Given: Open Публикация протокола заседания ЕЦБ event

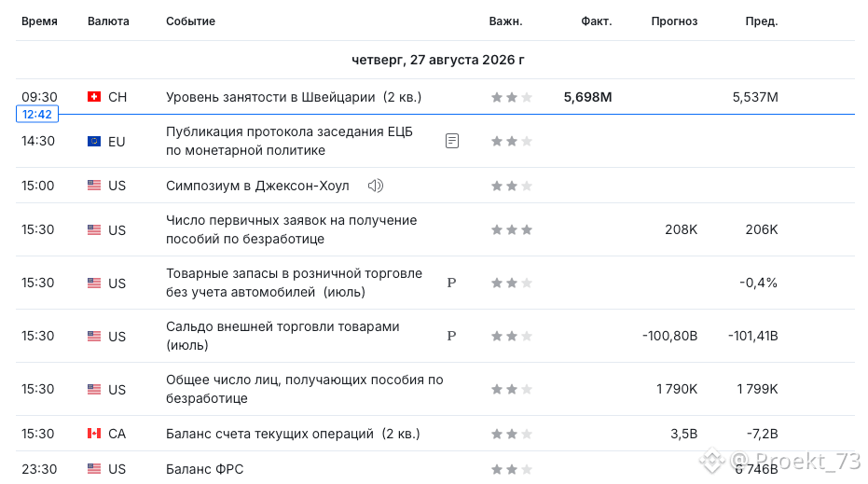Looking at the screenshot, I should pos(290,141).
